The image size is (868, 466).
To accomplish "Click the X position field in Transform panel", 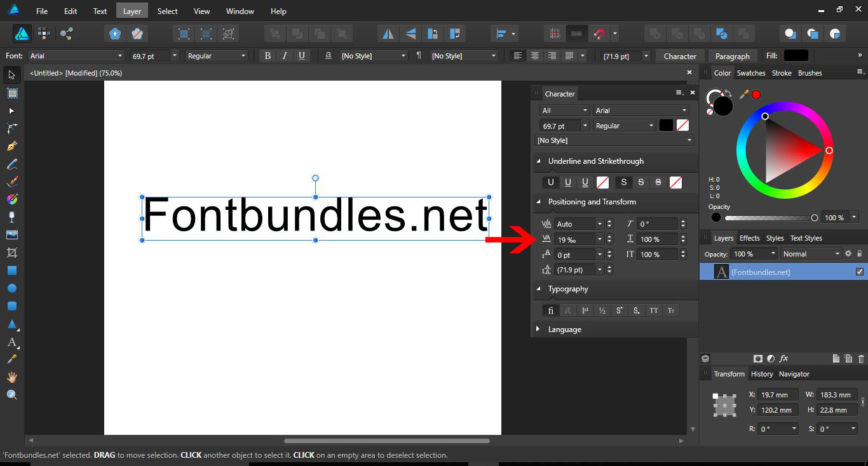I will coord(778,394).
